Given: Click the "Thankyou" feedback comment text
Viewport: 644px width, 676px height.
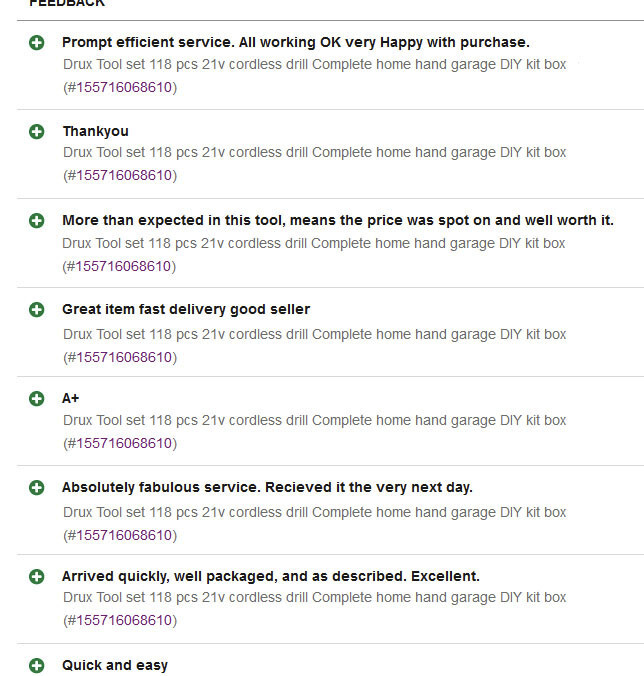Looking at the screenshot, I should point(95,131).
